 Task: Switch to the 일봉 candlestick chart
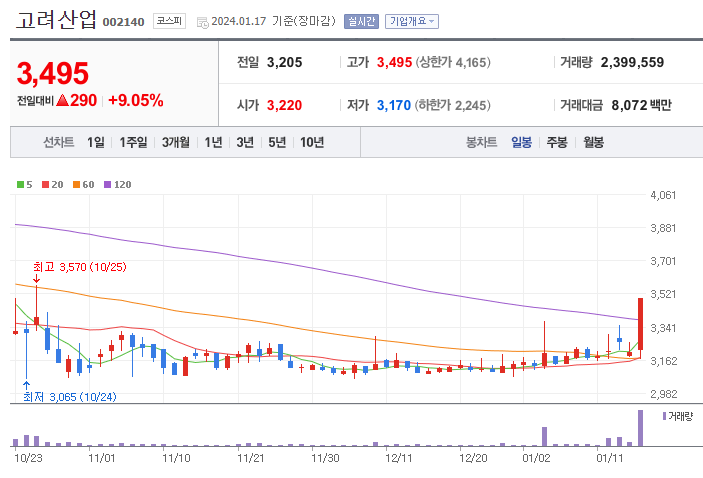click(521, 142)
